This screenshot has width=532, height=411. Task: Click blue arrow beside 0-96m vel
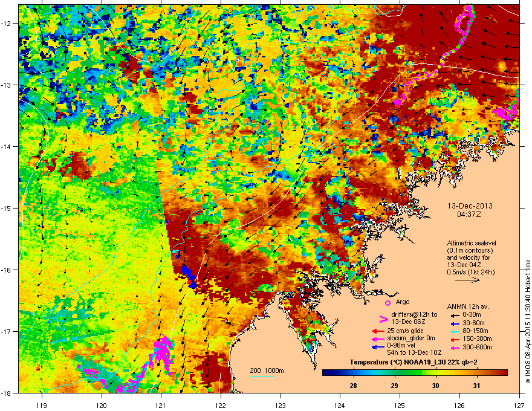pos(378,346)
